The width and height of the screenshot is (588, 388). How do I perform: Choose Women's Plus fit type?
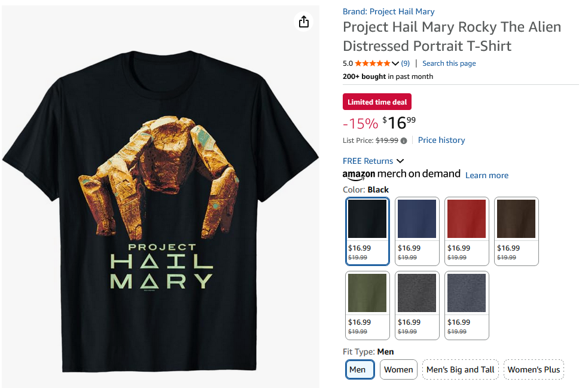pos(534,369)
